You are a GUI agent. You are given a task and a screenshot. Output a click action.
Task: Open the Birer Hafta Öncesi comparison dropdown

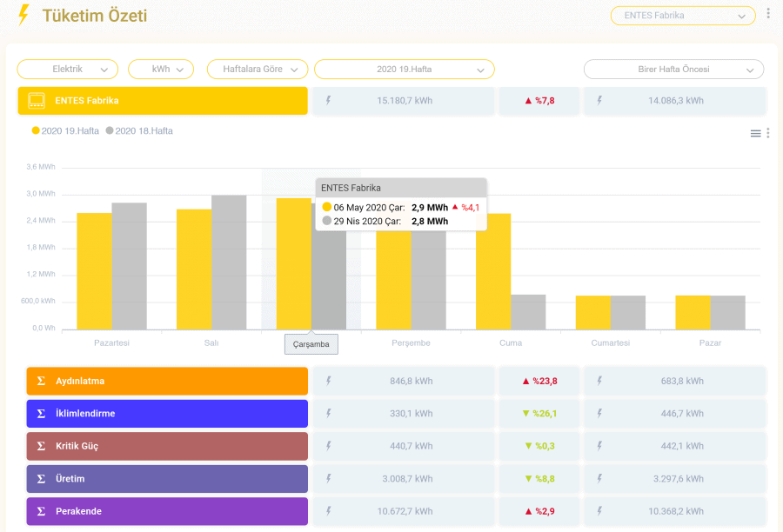tap(673, 69)
